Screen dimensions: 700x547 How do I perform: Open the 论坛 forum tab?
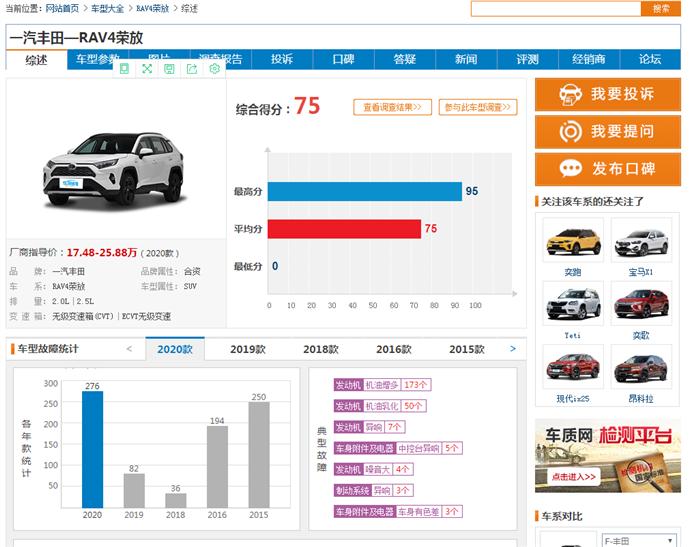coord(650,59)
